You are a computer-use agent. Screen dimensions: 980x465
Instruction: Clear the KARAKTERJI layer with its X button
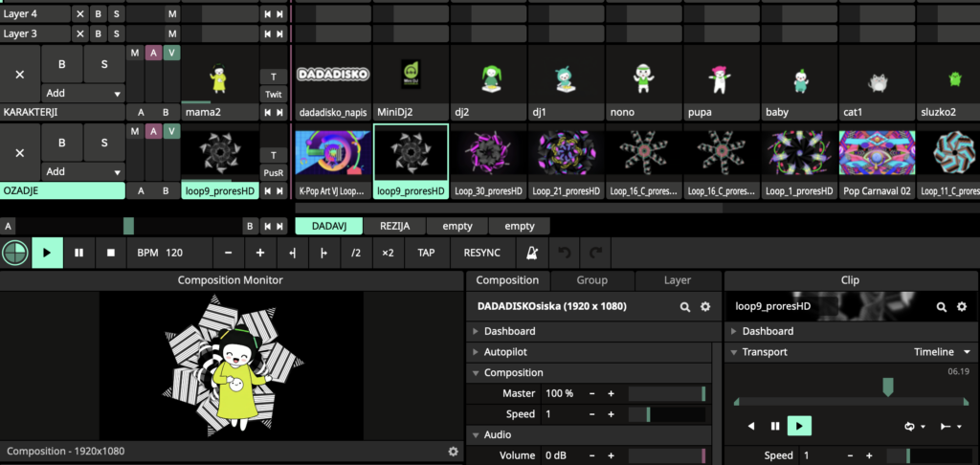coord(20,74)
